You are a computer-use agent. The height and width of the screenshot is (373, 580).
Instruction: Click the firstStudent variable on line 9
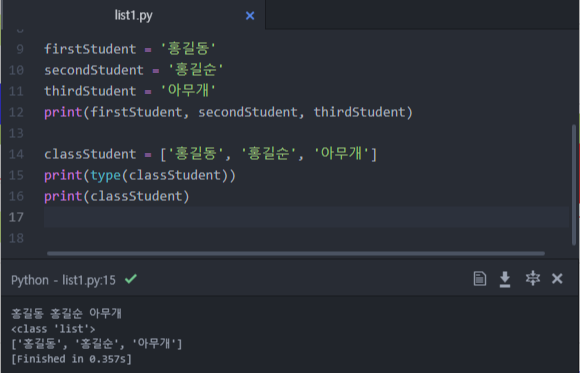coord(90,49)
